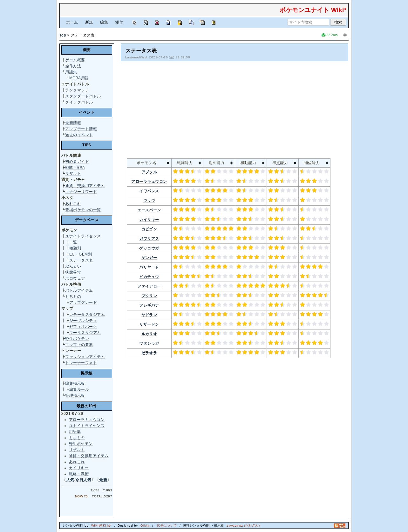The height and width of the screenshot is (532, 408).
Task: Click 人気 link under recent list
Action: pyautogui.click(x=70, y=480)
